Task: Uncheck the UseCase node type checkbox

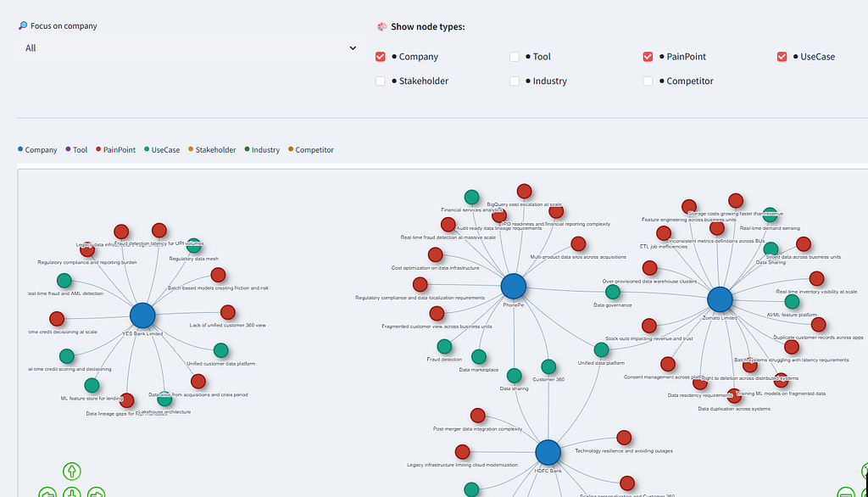Action: point(782,57)
